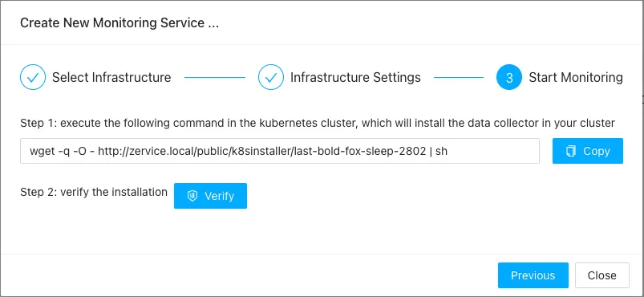The height and width of the screenshot is (297, 644).
Task: Click the Create New Monitoring Service title
Action: pyautogui.click(x=119, y=22)
